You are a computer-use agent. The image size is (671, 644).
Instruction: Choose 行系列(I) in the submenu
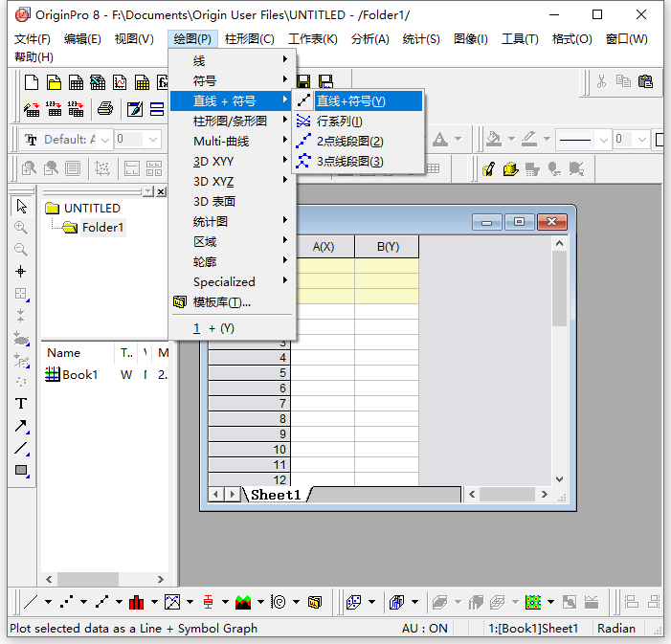click(358, 122)
